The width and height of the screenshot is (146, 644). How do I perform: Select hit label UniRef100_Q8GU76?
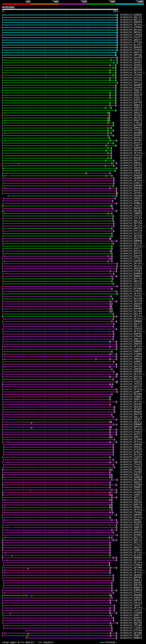131,53
